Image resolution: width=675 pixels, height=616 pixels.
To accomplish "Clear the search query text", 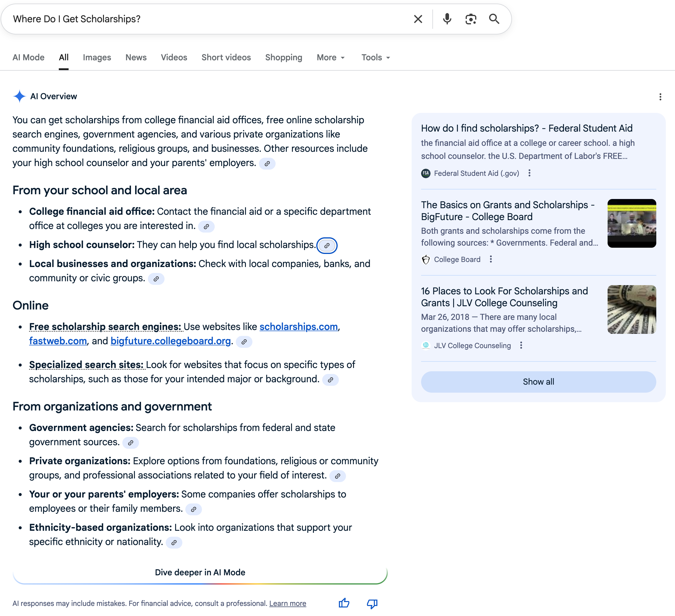I will point(418,19).
